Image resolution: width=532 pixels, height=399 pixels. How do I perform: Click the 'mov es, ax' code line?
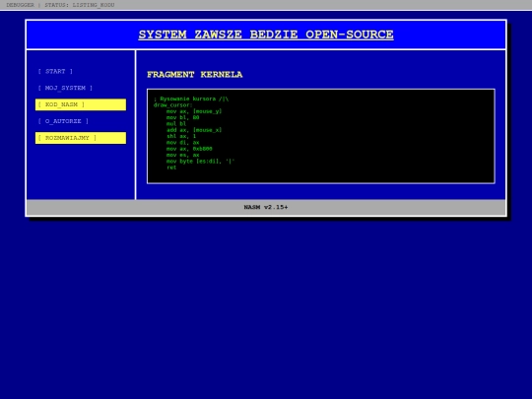tap(182, 155)
